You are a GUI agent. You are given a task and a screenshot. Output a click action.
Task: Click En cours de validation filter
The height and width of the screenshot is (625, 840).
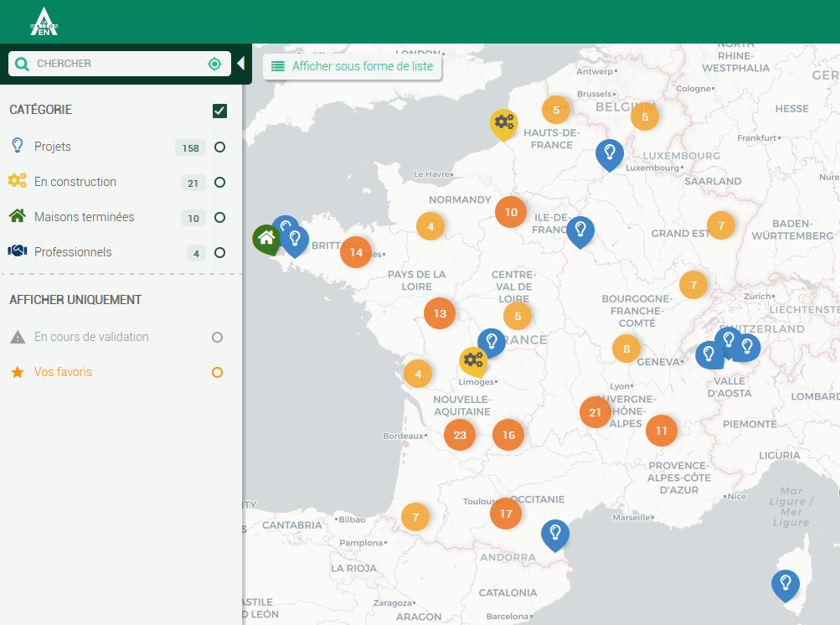(x=91, y=337)
